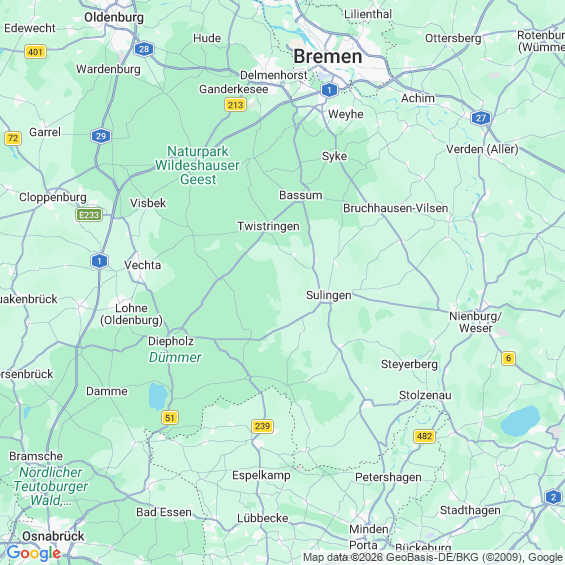Click the green E233 route shield
565x565 pixels.
coord(89,215)
